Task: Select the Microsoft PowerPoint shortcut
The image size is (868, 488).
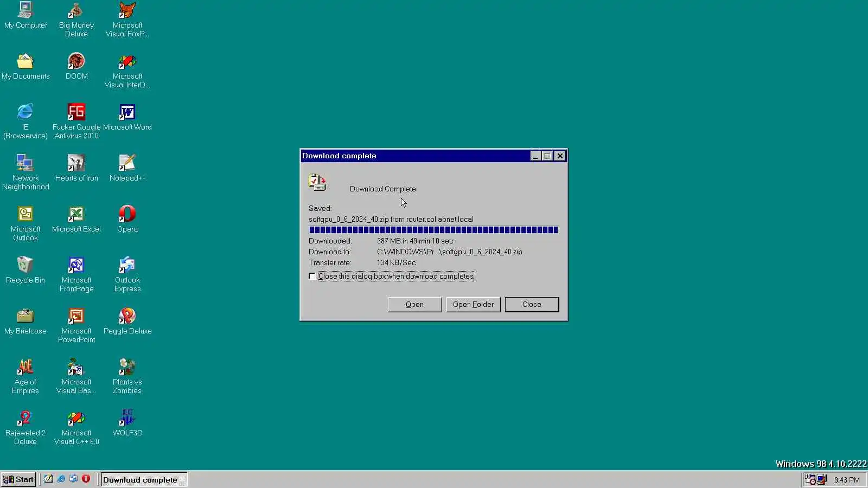Action: coord(76,325)
